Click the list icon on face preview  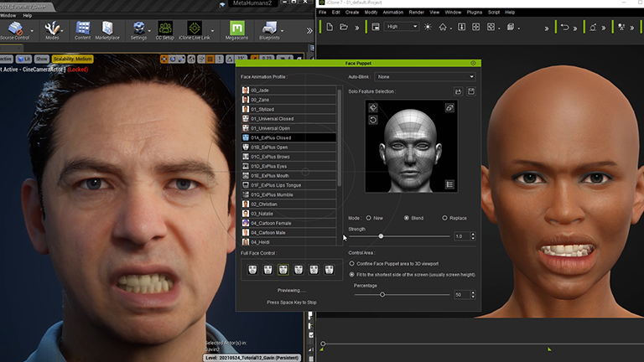449,184
